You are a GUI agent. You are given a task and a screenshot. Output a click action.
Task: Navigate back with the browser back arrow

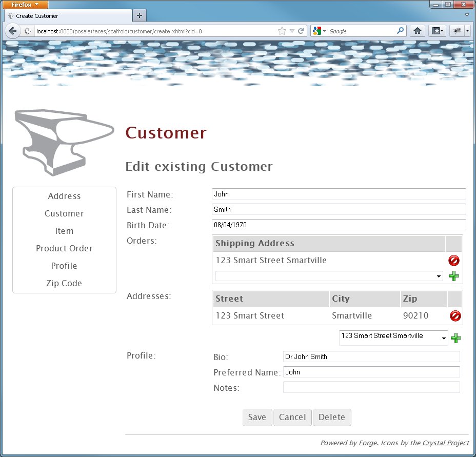point(13,30)
